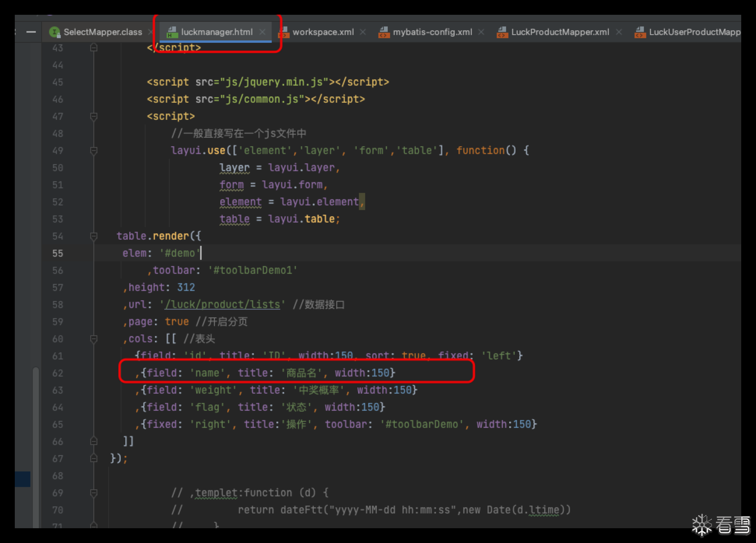The width and height of the screenshot is (756, 543).
Task: Click the underlined 'layer' variable
Action: tap(234, 168)
